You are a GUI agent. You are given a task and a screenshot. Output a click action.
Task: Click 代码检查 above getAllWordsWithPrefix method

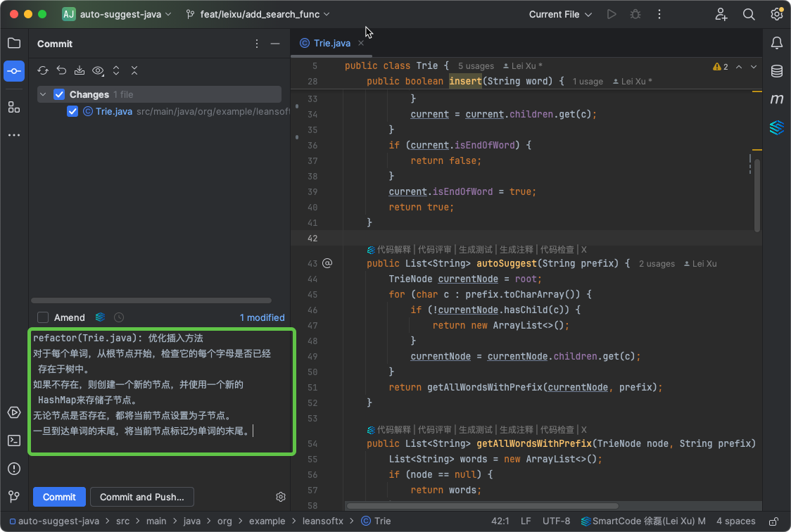click(557, 430)
